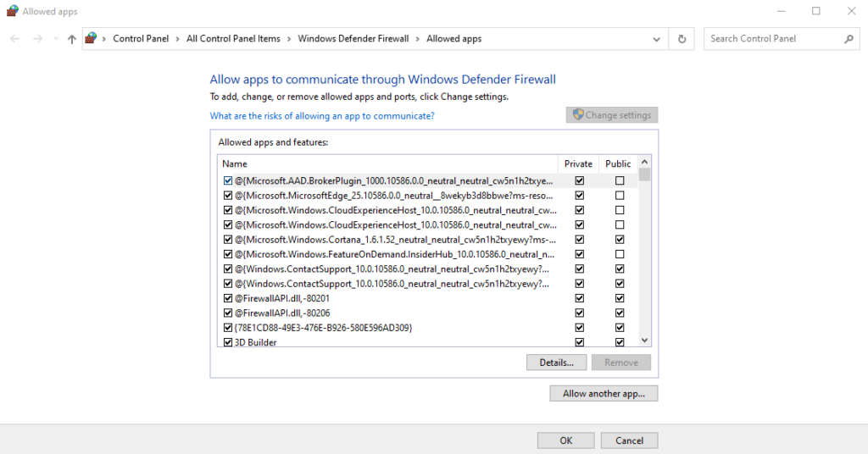The image size is (868, 454).
Task: Navigate to Control Panel breadcrumb
Action: 141,39
